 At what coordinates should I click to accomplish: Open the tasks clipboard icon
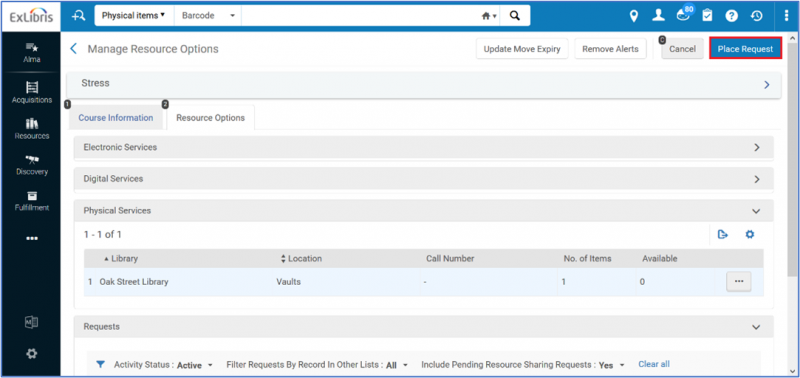[707, 16]
